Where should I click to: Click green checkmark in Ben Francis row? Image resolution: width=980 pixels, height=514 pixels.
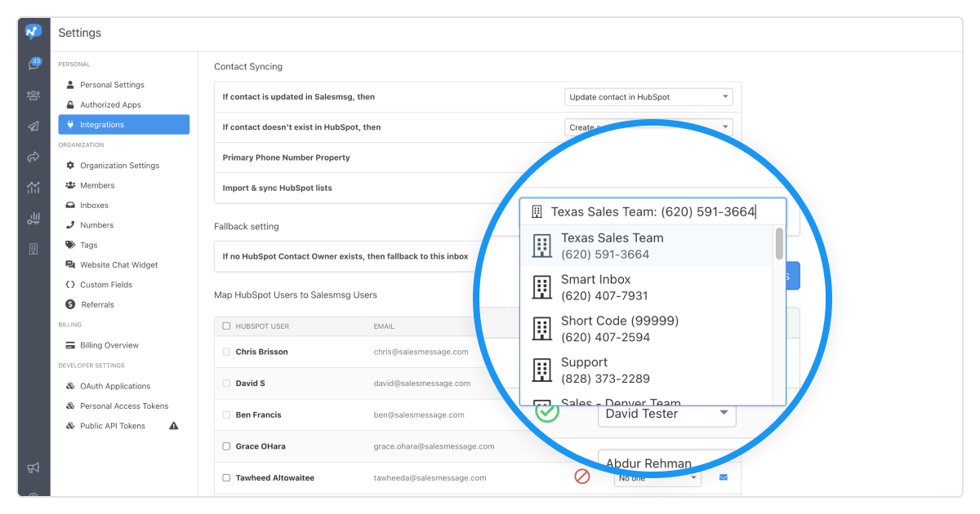pyautogui.click(x=547, y=411)
